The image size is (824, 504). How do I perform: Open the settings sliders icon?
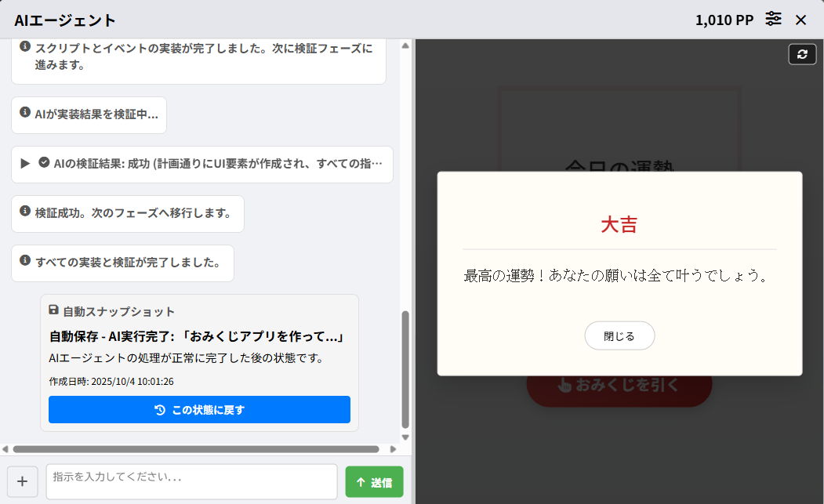coord(774,20)
